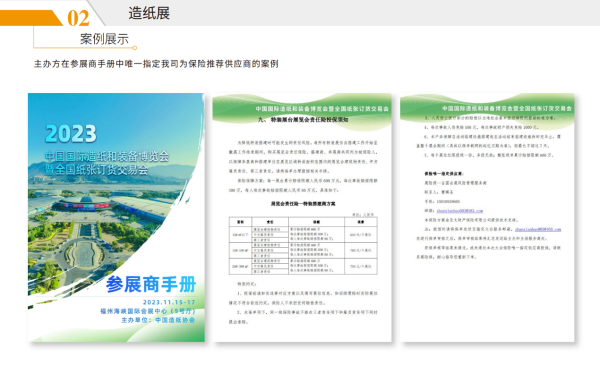Click the insurance plan table on the middle page
This screenshot has height=390, width=600.
[303, 245]
